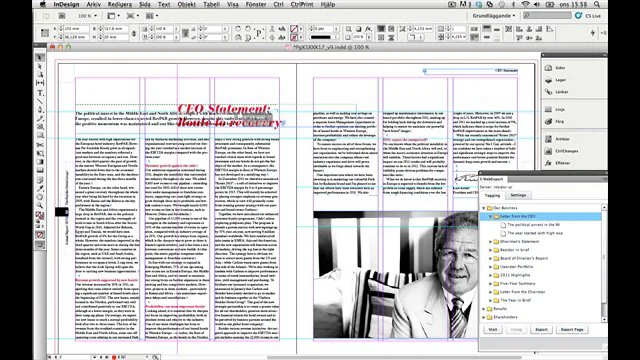Open the Fönster menu
The height and width of the screenshot is (360, 640).
coord(256,4)
